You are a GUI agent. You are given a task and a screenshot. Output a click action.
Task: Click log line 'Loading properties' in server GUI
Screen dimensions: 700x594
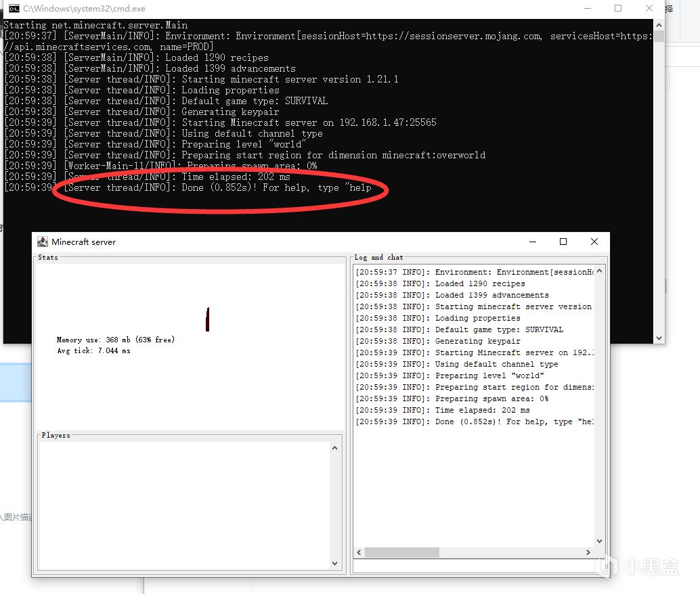tap(438, 318)
